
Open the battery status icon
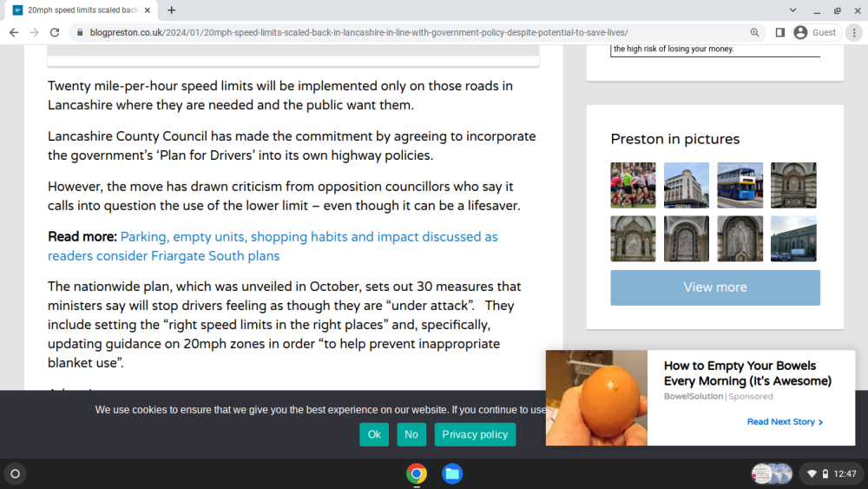coord(825,474)
